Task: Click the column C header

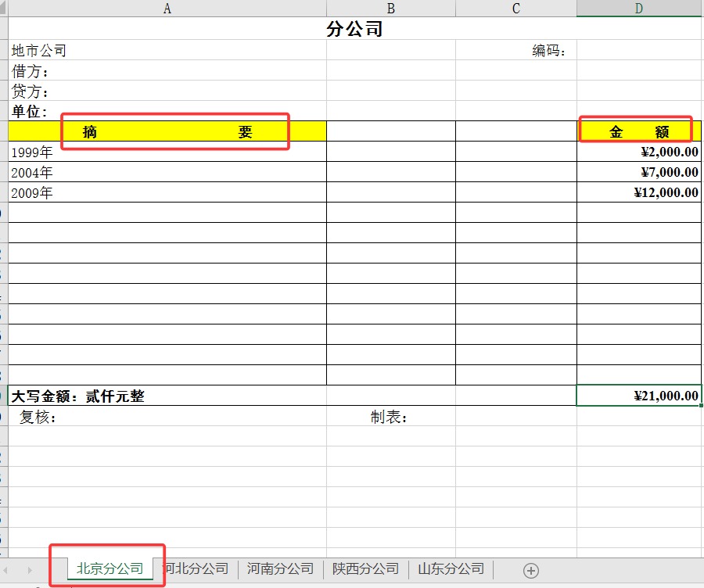Action: (x=515, y=9)
